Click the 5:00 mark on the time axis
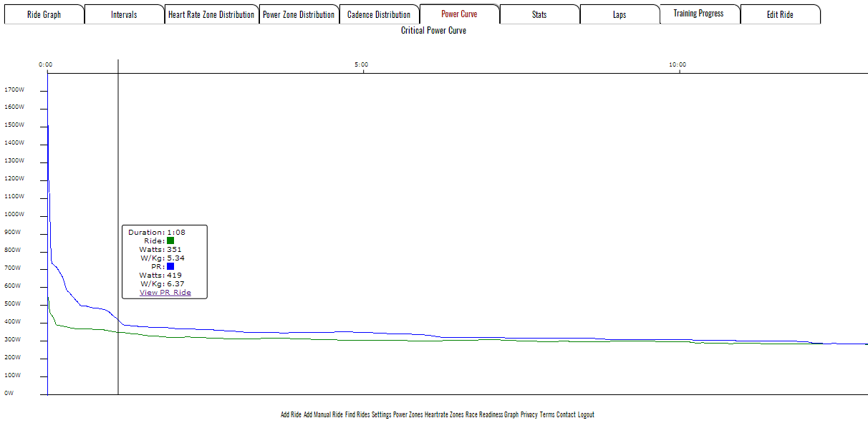 (x=362, y=65)
